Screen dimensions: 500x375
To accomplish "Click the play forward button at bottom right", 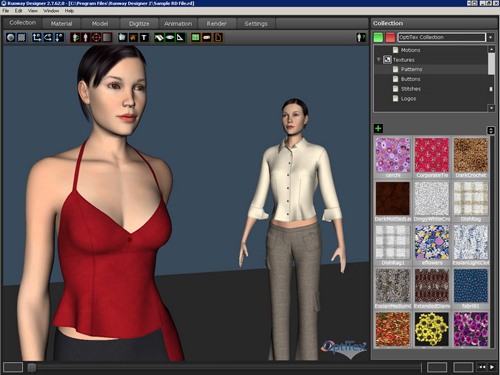I will pyautogui.click(x=492, y=367).
